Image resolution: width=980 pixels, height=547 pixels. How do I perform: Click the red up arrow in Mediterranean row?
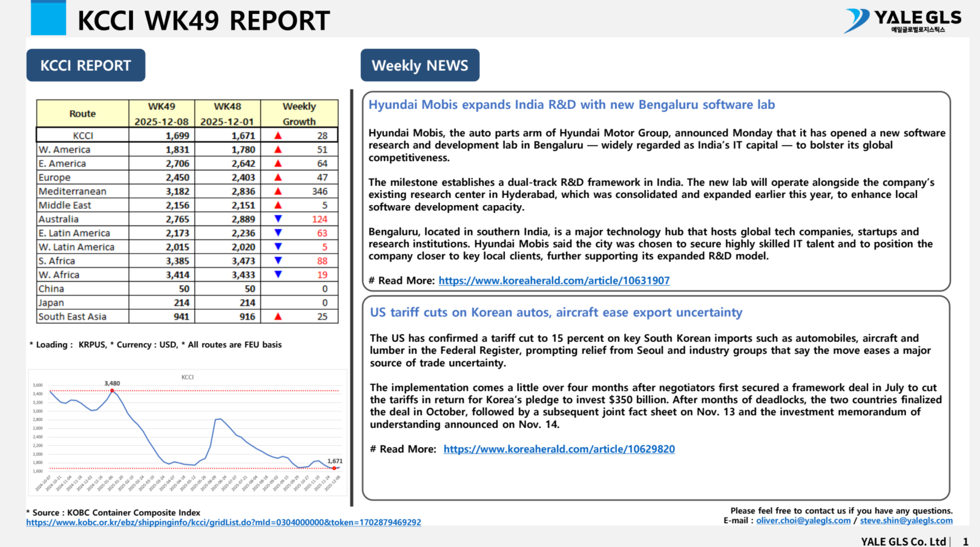(x=278, y=191)
